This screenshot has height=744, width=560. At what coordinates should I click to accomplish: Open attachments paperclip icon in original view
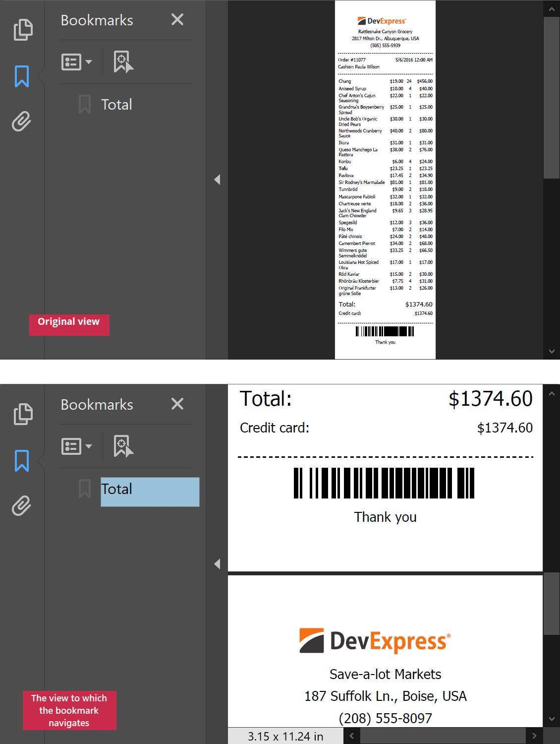tap(22, 122)
